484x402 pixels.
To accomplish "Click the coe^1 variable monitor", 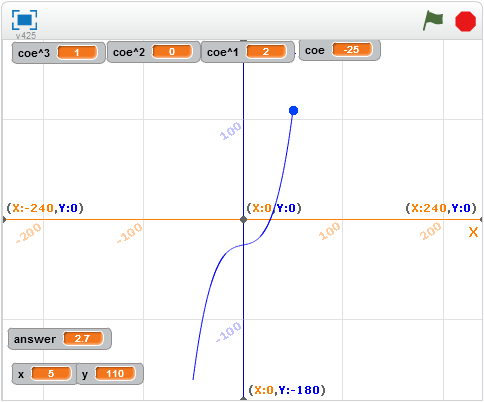I will (x=248, y=52).
